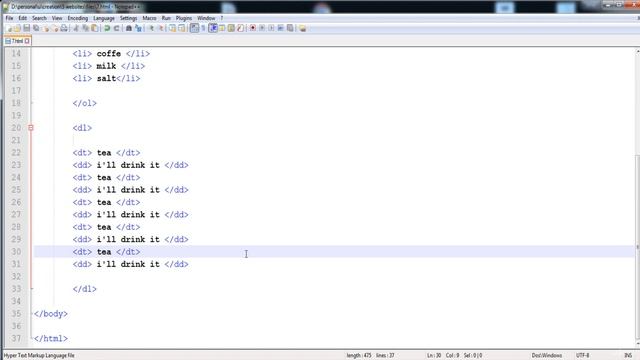This screenshot has height=360, width=640.
Task: Click the Save All toolbar icon
Action: pyautogui.click(x=36, y=28)
